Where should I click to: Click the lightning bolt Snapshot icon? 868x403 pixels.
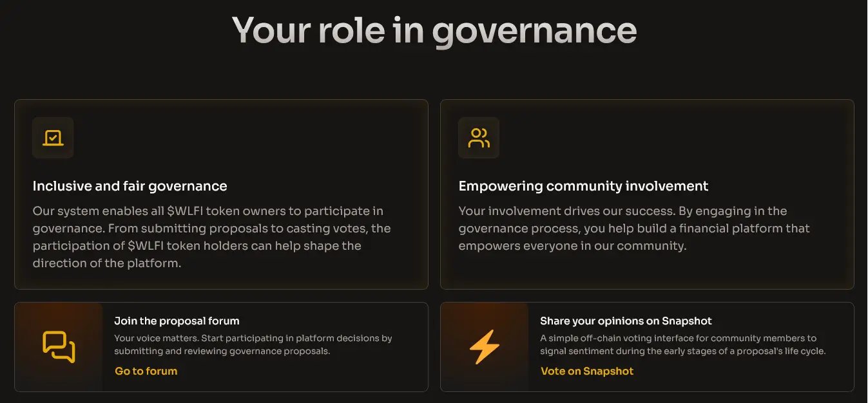[x=485, y=347]
